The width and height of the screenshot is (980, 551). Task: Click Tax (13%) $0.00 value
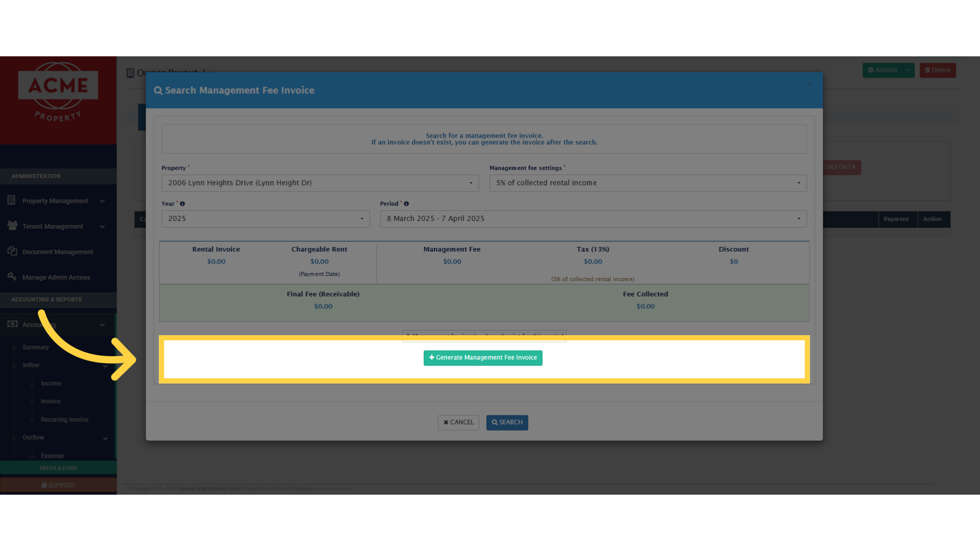pos(593,262)
